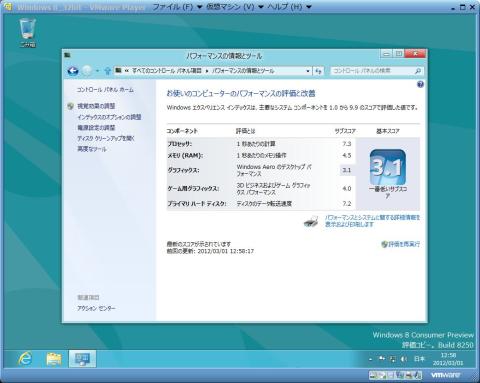Expand the address bar history dropdown

(308, 71)
